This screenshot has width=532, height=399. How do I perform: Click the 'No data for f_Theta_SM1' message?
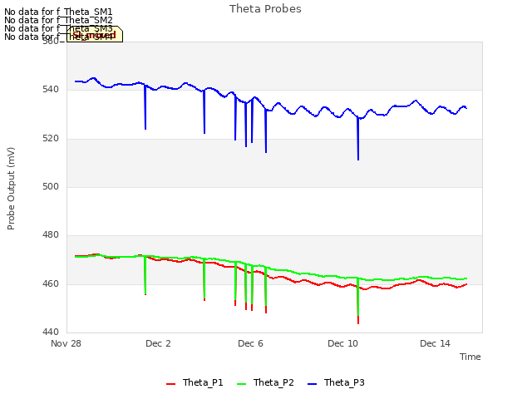tap(58, 12)
